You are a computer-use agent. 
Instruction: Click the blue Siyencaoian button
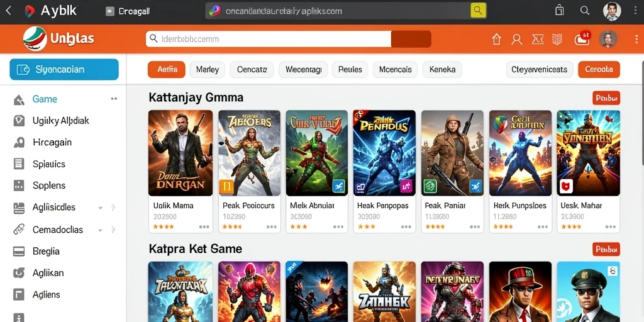[x=64, y=69]
